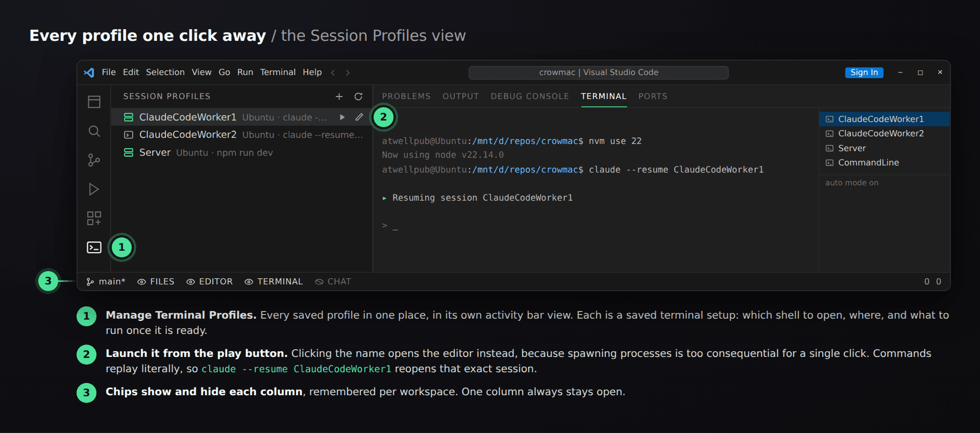Select ClaudeCodeWorker2 profile in sidebar
Image resolution: width=980 pixels, height=433 pixels.
(241, 135)
